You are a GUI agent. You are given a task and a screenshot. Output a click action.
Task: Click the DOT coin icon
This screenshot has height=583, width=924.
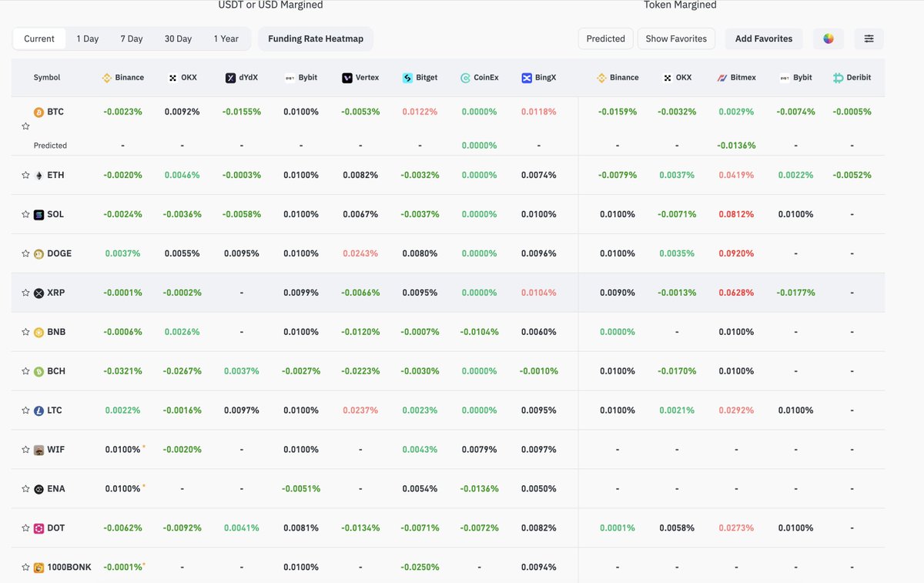[x=38, y=528]
